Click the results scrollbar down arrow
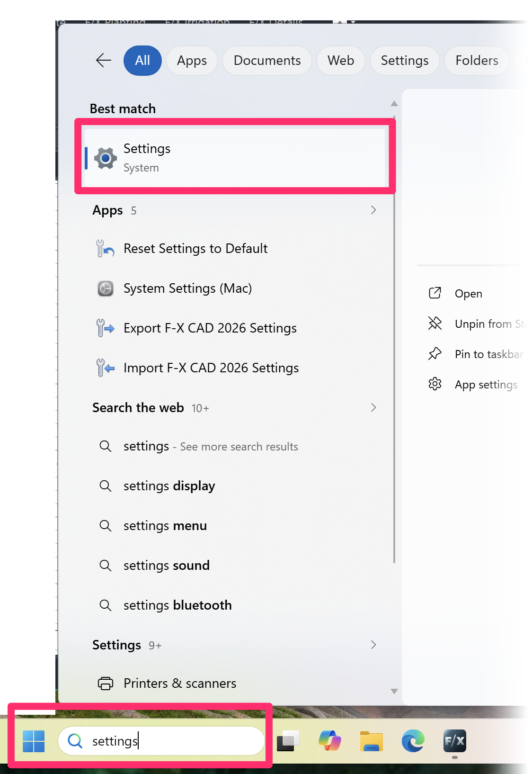The height and width of the screenshot is (774, 532). 394,692
